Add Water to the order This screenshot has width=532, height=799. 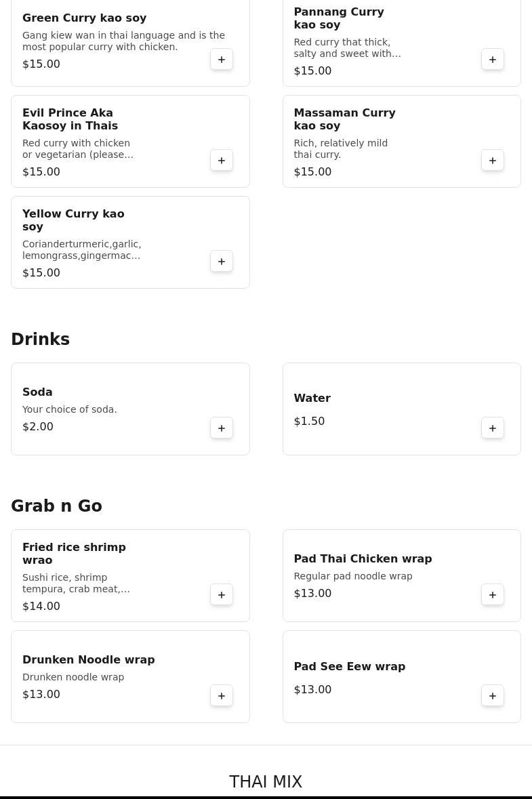[x=493, y=428]
